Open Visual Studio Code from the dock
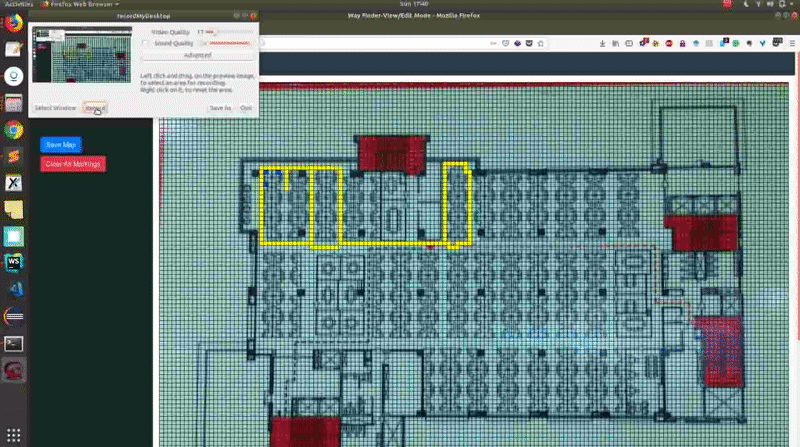Viewport: 800px width, 447px height. (14, 289)
